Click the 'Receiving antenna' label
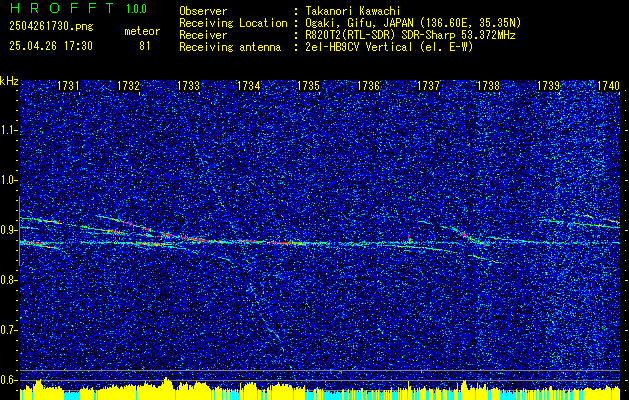Image resolution: width=629 pixels, height=400 pixels. 230,47
